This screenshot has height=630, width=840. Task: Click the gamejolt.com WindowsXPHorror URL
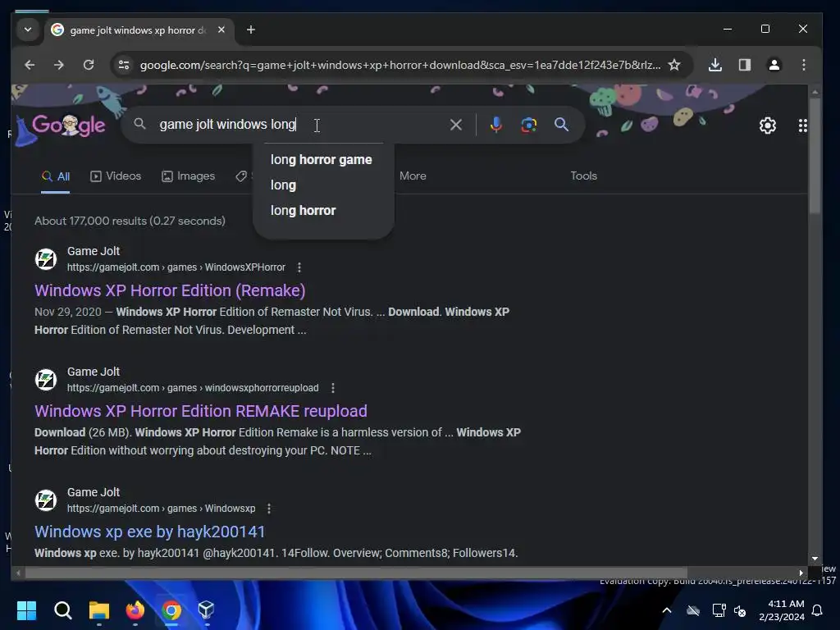(x=176, y=267)
